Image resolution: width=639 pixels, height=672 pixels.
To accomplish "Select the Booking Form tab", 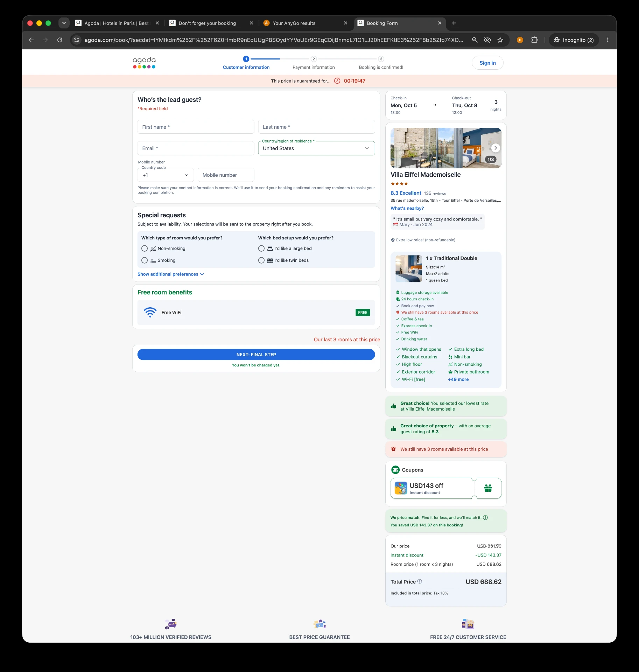I will pos(399,23).
